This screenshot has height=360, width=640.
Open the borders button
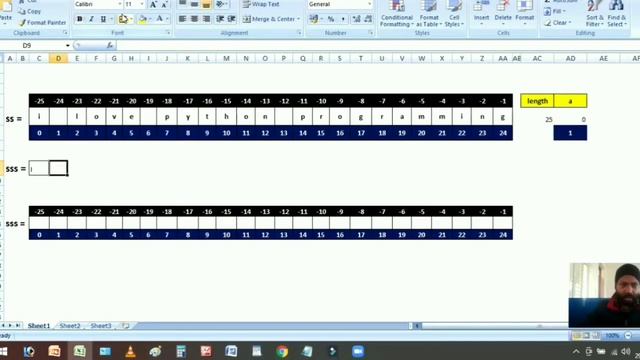click(123, 19)
